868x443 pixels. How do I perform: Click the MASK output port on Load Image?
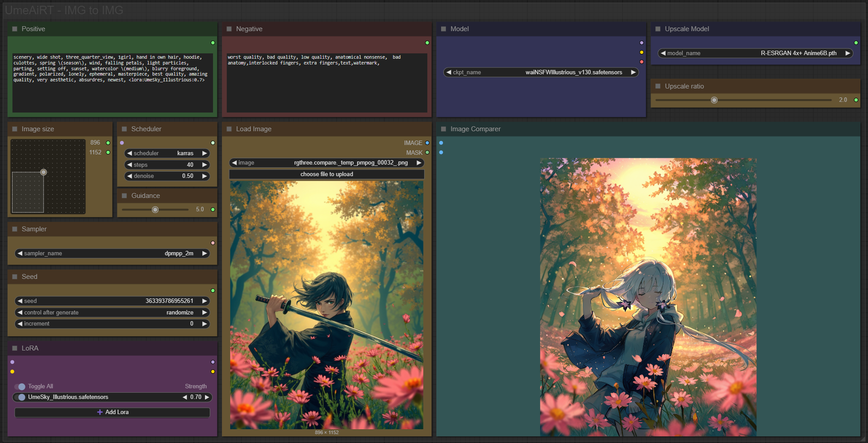point(427,153)
